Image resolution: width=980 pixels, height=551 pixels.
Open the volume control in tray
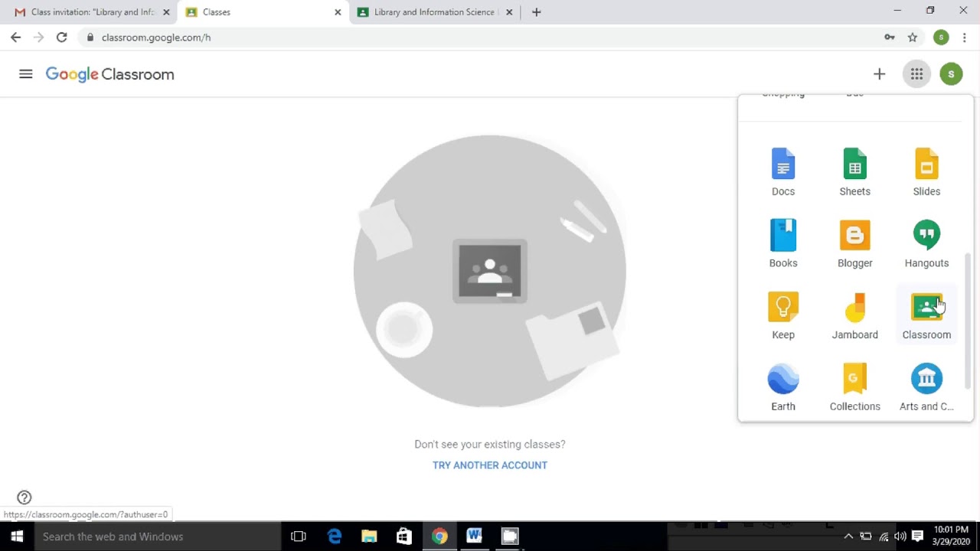click(900, 536)
